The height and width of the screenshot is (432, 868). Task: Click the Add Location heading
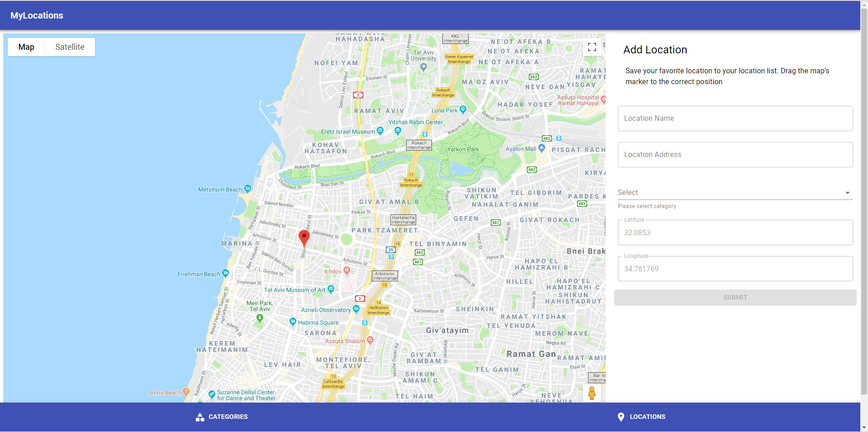click(655, 50)
